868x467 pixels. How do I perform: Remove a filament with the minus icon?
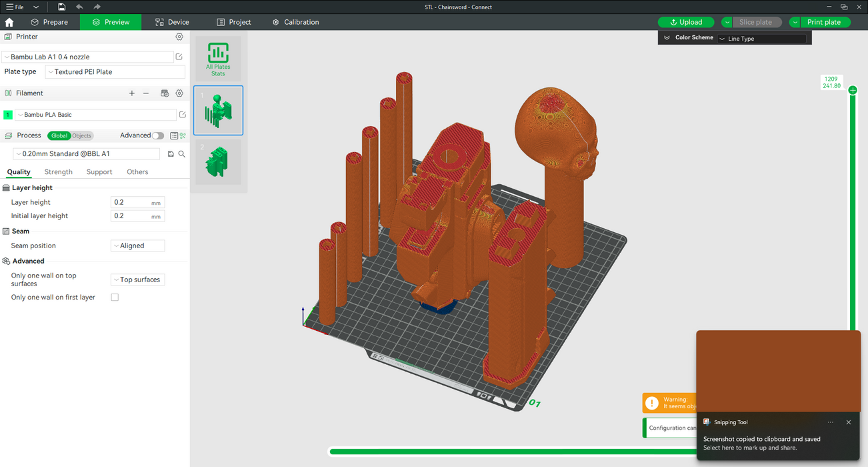coord(146,93)
